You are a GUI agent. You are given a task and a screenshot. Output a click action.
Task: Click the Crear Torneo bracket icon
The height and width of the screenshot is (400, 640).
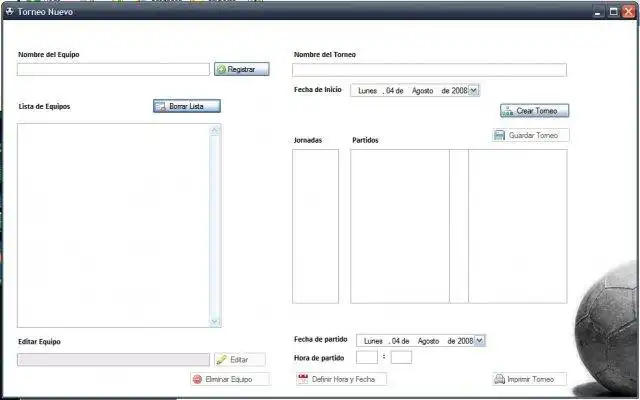(x=508, y=111)
